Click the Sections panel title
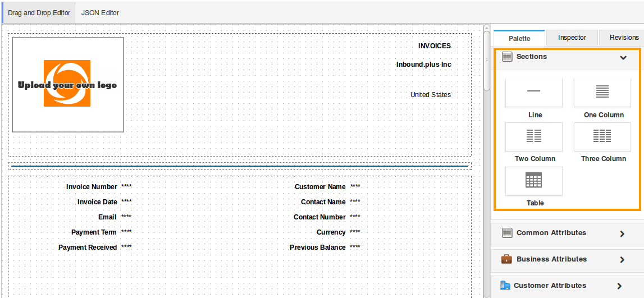Viewport: 644px width, 298px height. [532, 57]
